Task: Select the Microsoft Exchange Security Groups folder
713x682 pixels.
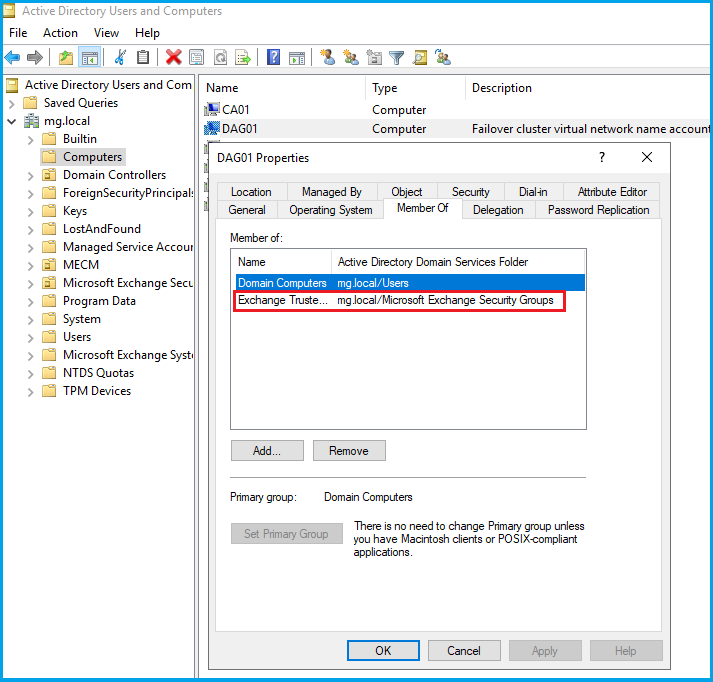Action: click(127, 283)
